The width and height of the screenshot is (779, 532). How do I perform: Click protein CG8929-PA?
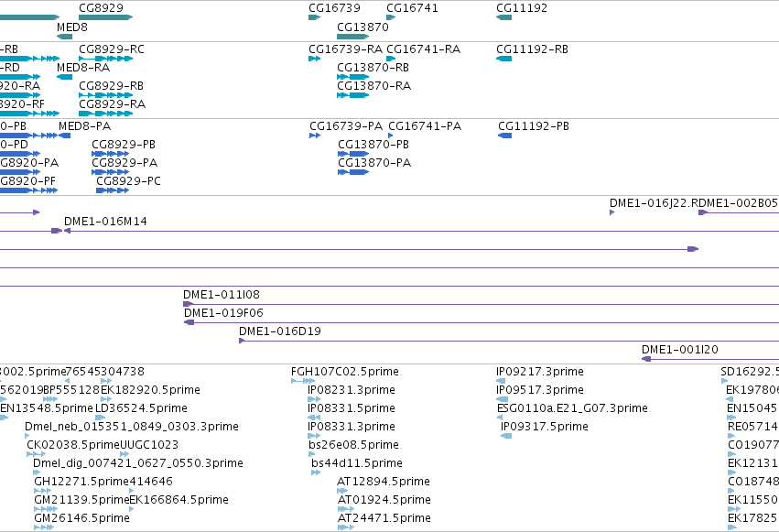(x=110, y=172)
